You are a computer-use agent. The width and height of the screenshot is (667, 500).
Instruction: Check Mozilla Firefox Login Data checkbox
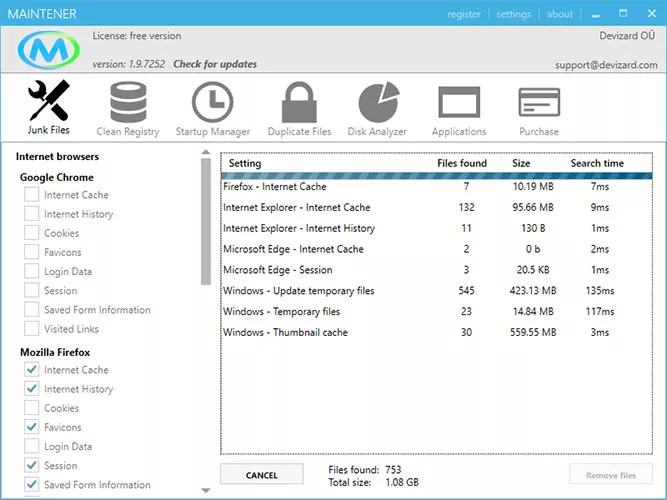[x=31, y=446]
